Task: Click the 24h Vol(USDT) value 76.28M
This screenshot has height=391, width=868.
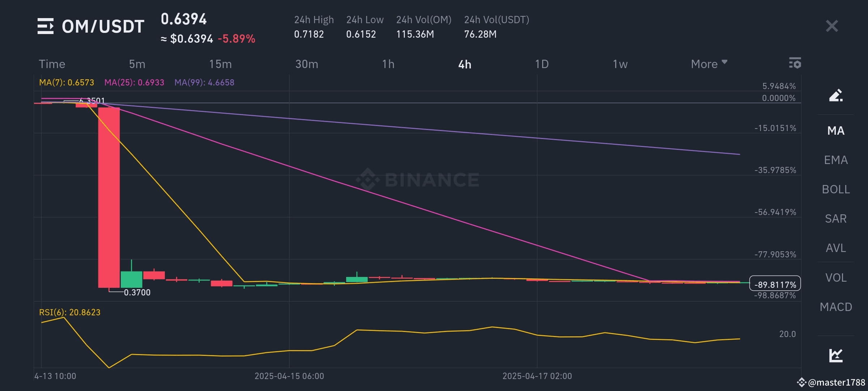Action: click(480, 34)
